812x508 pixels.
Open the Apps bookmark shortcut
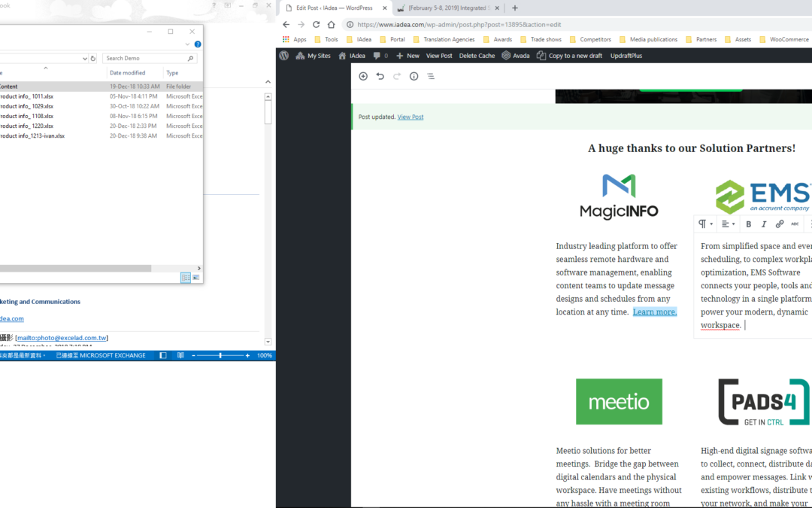(x=294, y=39)
